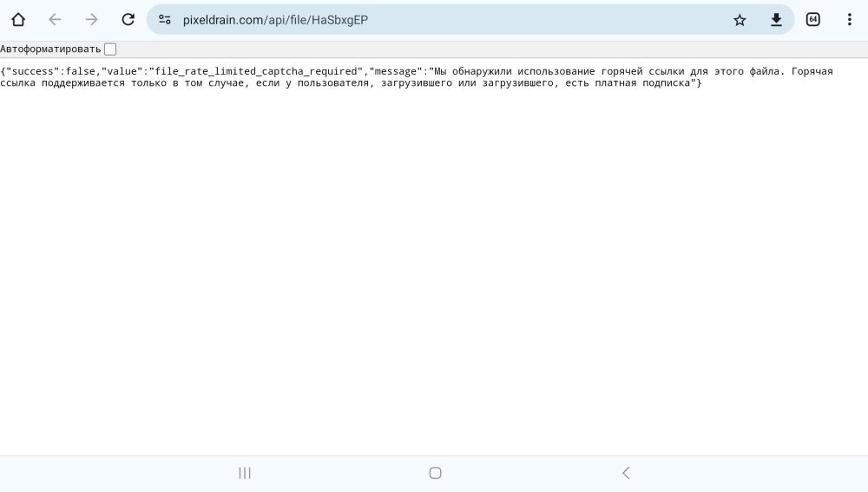Reload the pixeldrain page
The image size is (868, 492).
click(128, 20)
